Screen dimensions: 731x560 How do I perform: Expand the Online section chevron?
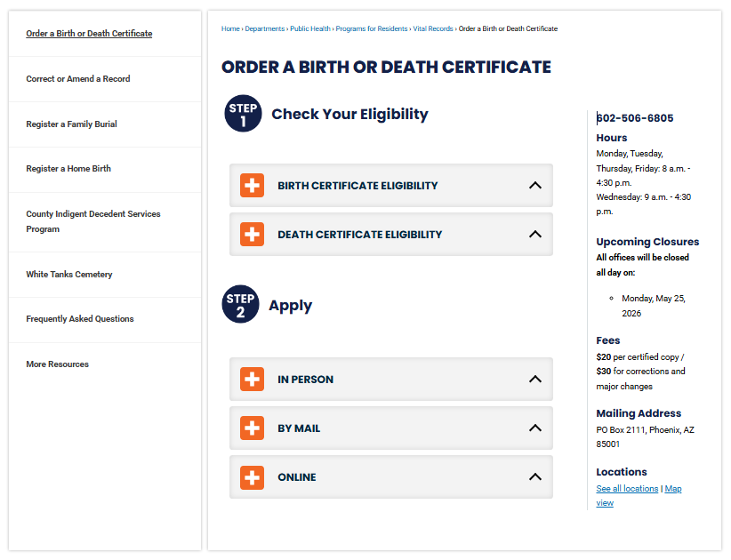(x=534, y=477)
